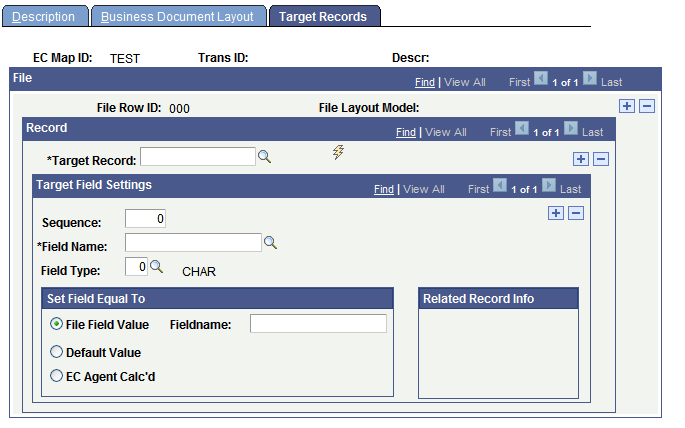Viewport: 685px width, 428px height.
Task: Add a new row in File section
Action: click(x=627, y=106)
